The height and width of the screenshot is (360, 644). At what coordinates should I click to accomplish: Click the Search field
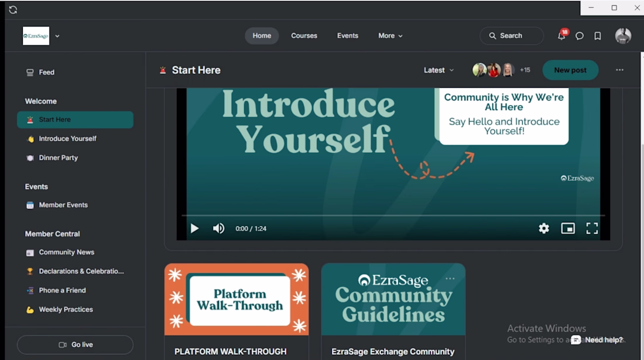point(511,36)
